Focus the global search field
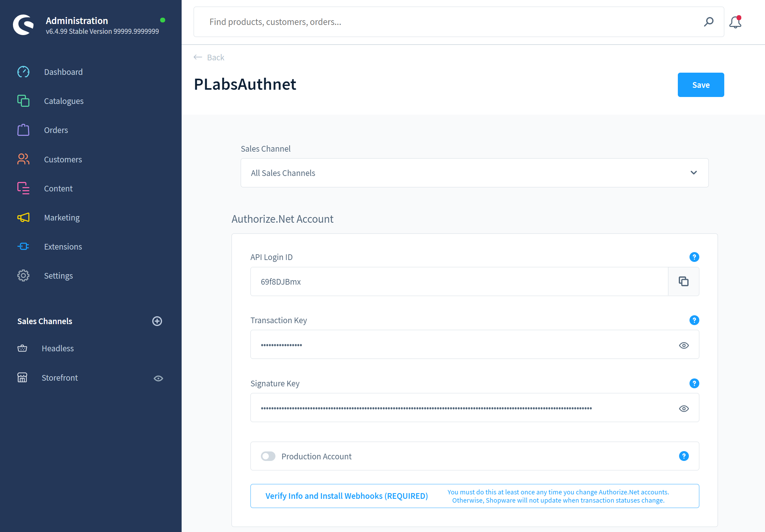765x532 pixels. (x=459, y=22)
